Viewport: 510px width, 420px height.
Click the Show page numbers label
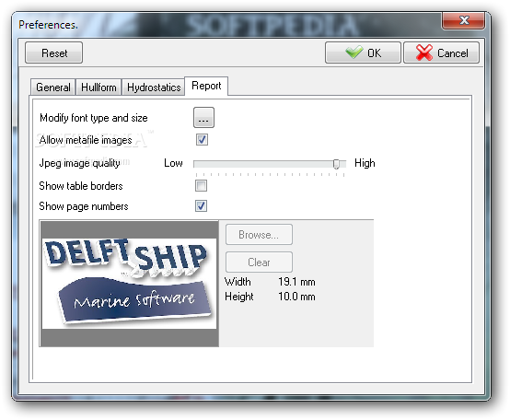pos(84,206)
